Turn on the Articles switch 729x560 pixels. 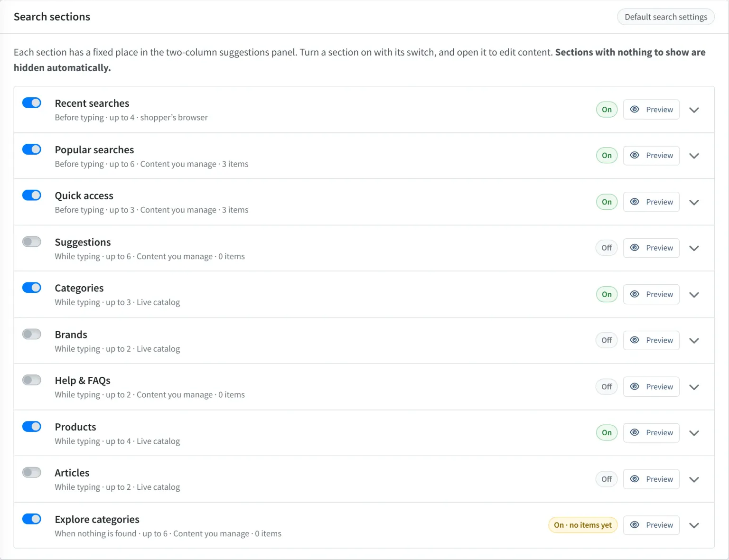[32, 473]
